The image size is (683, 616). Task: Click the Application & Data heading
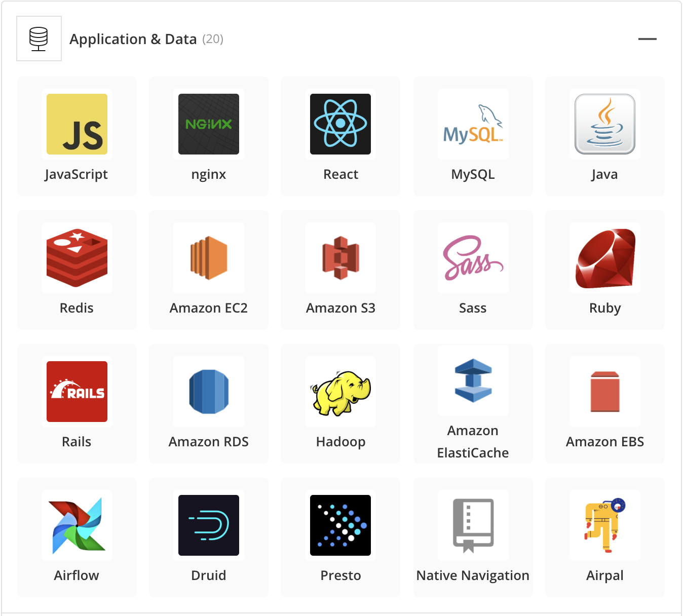[x=133, y=39]
